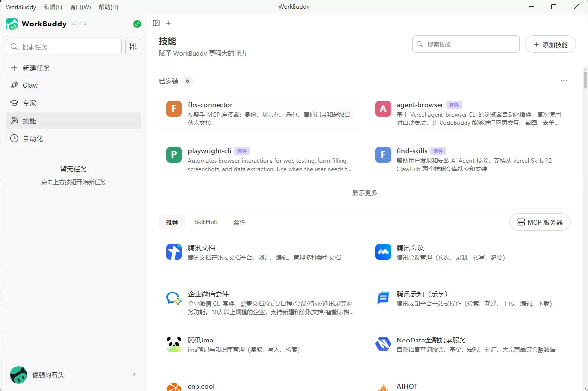Open 腾讯会议 skill title
Screen dimensions: 588x391
tap(411, 248)
